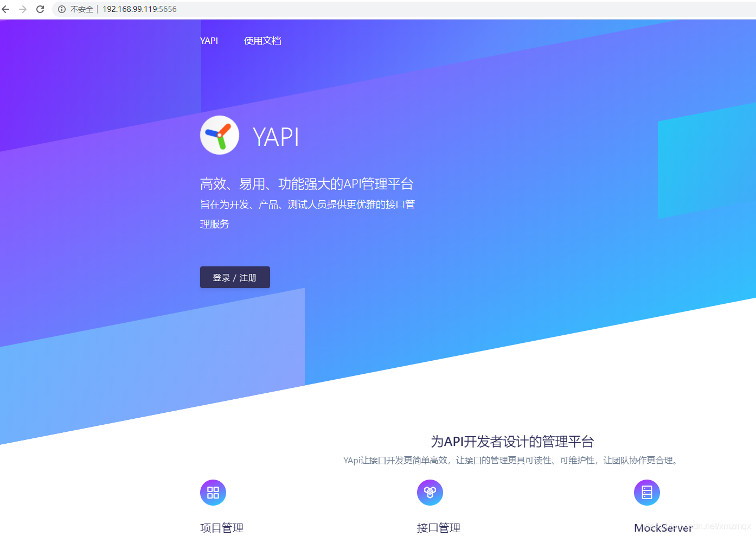The width and height of the screenshot is (756, 536).
Task: Click the 接口管理 text label
Action: click(x=438, y=527)
